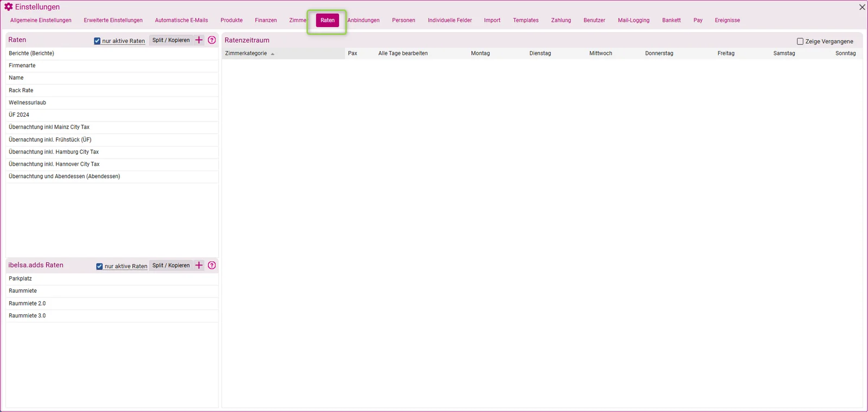The image size is (868, 412).
Task: Go to the Produkte tab
Action: 232,20
